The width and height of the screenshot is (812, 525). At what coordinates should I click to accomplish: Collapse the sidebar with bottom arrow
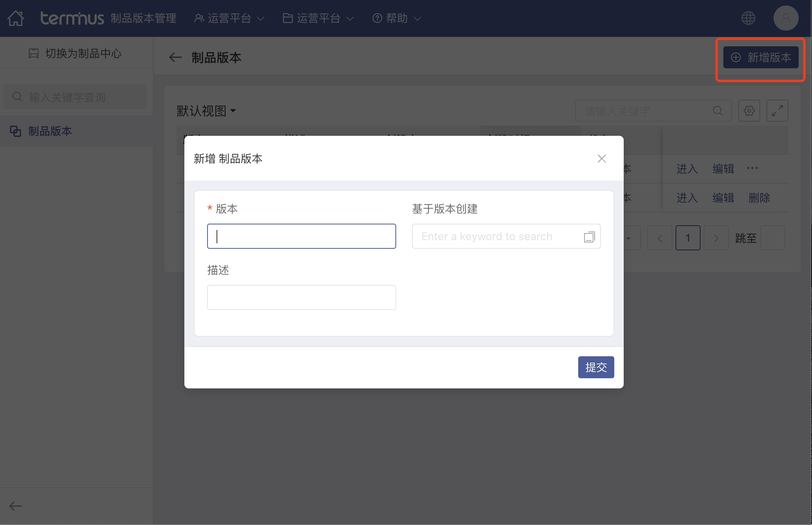[16, 506]
